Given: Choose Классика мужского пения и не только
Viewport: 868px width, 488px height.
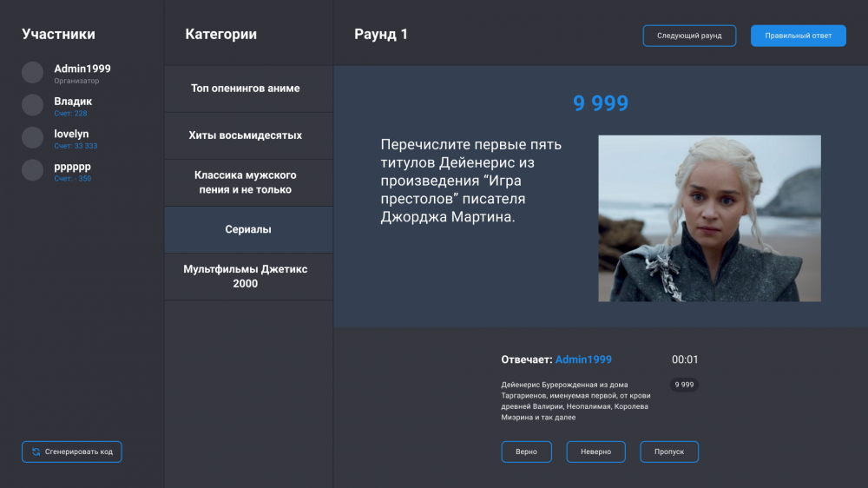Looking at the screenshot, I should click(248, 183).
